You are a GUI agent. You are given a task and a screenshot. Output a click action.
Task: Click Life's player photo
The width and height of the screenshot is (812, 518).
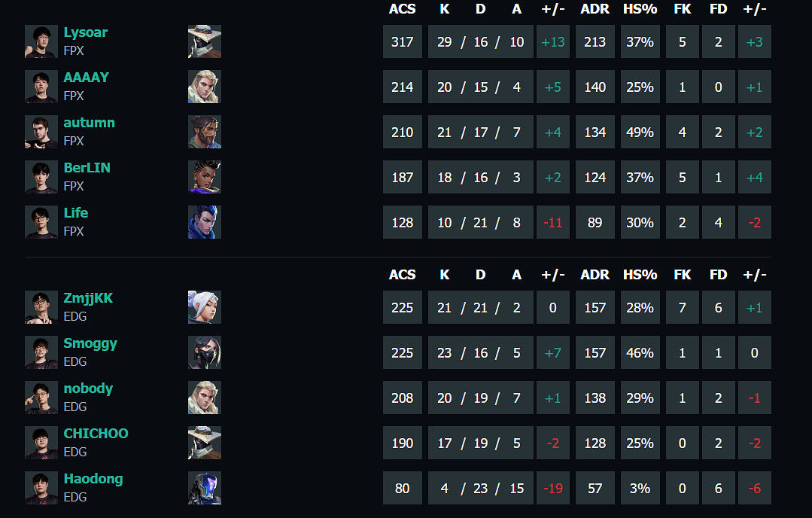(x=41, y=222)
